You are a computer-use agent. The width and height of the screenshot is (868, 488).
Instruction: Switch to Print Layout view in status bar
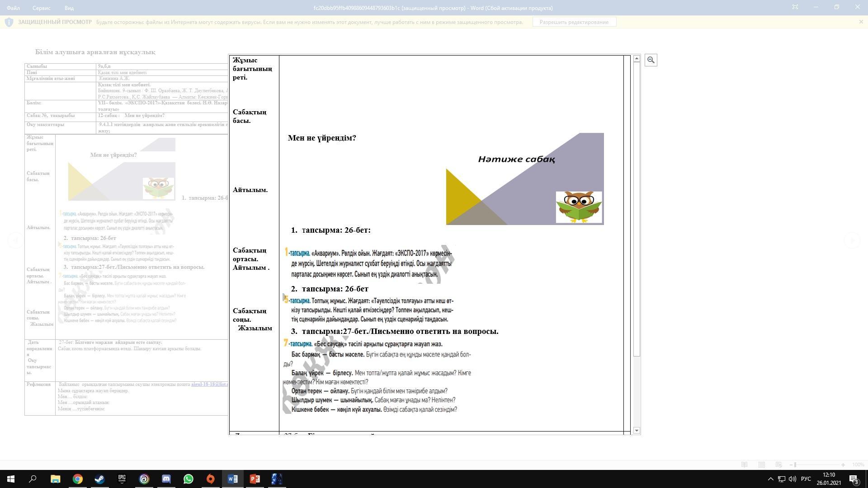(762, 465)
